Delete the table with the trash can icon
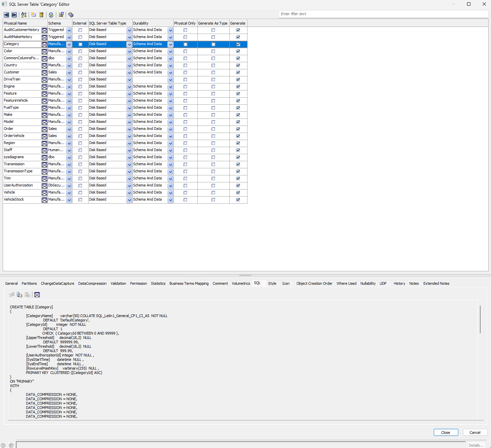The image size is (491, 448). (x=41, y=15)
